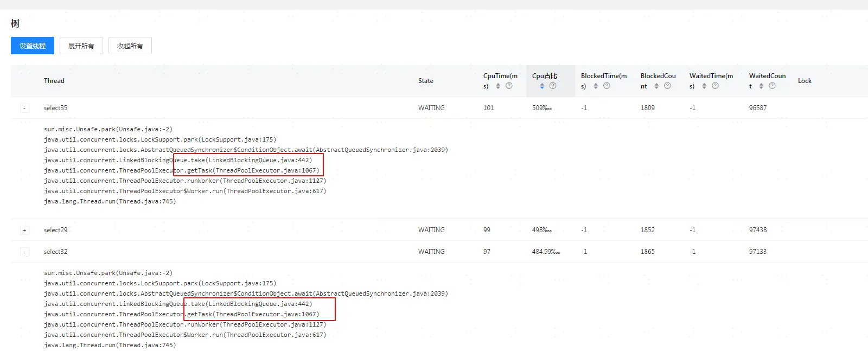
Task: Click the BlockedCount value 1852
Action: coord(648,230)
